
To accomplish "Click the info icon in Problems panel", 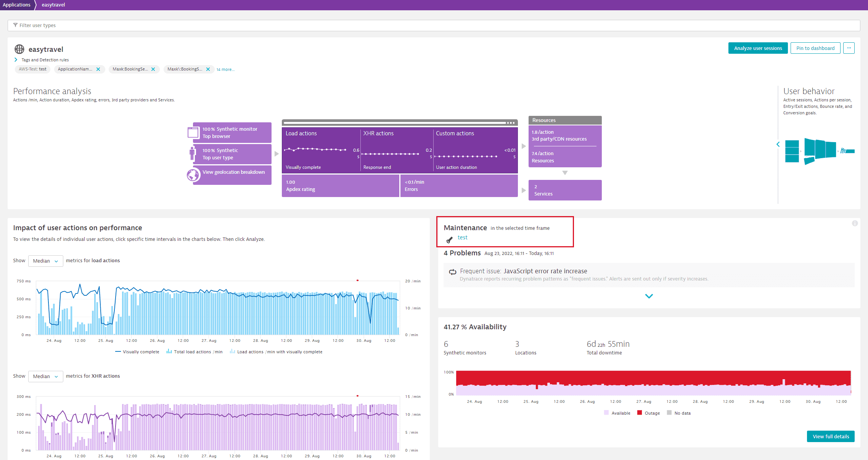I will (855, 223).
